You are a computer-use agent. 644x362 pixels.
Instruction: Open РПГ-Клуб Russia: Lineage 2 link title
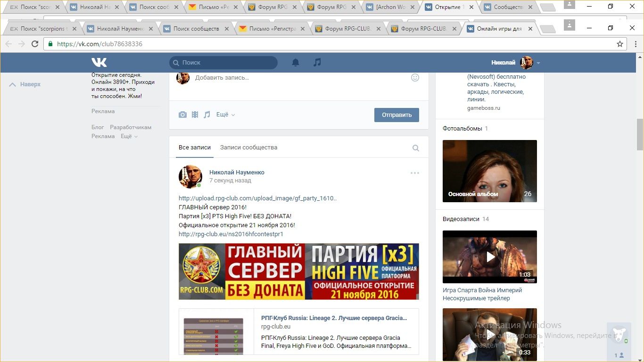[x=334, y=318]
